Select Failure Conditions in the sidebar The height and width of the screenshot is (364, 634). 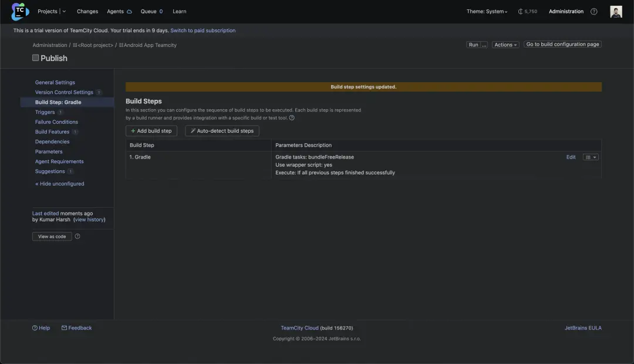pos(56,122)
